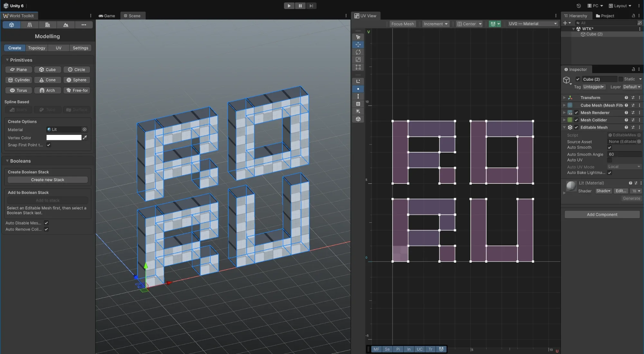Image resolution: width=644 pixels, height=354 pixels.
Task: Open the road tools tab in World Toolkit
Action: [30, 25]
